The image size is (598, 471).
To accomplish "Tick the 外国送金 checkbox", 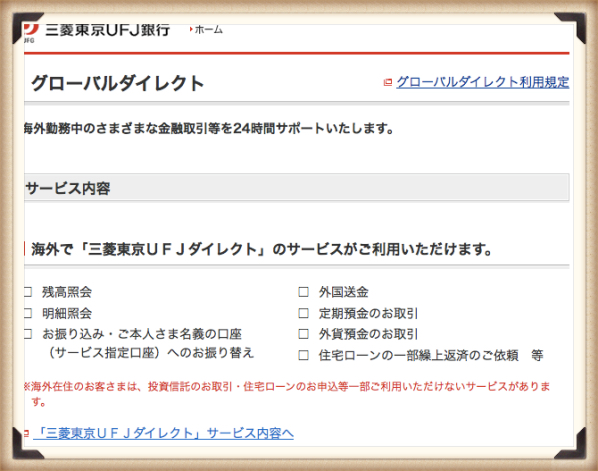I will [x=304, y=292].
